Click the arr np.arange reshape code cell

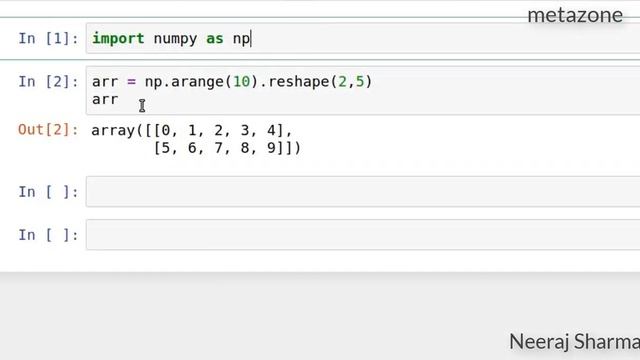point(363,91)
